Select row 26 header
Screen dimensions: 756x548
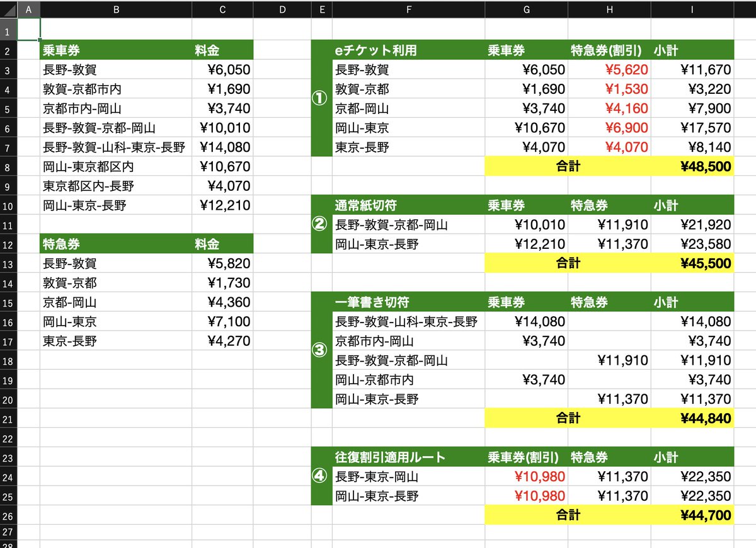(x=9, y=515)
